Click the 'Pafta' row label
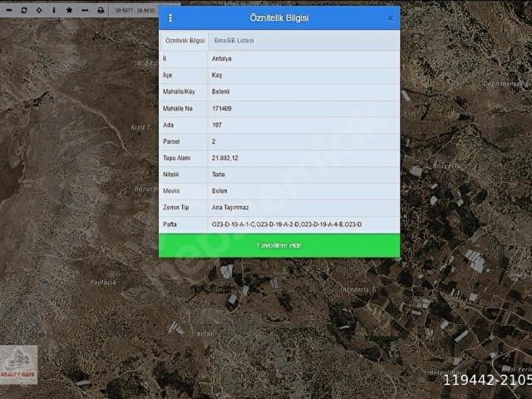The width and height of the screenshot is (532, 399). pyautogui.click(x=170, y=224)
